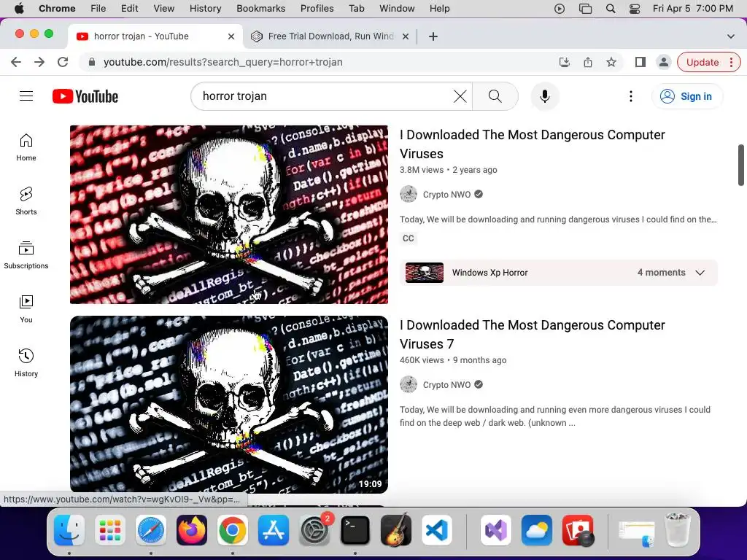Open the Profiles menu

317,9
